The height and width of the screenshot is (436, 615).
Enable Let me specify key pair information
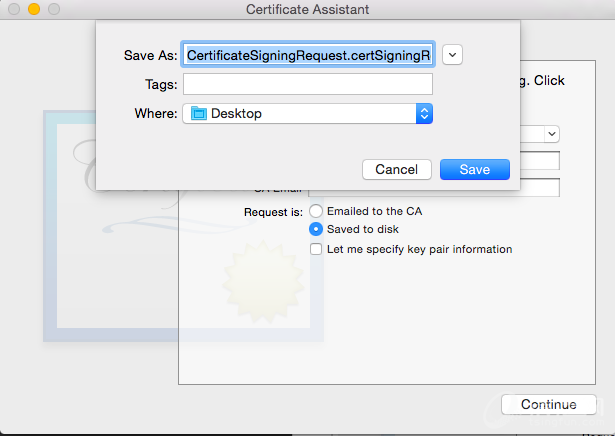[x=316, y=249]
